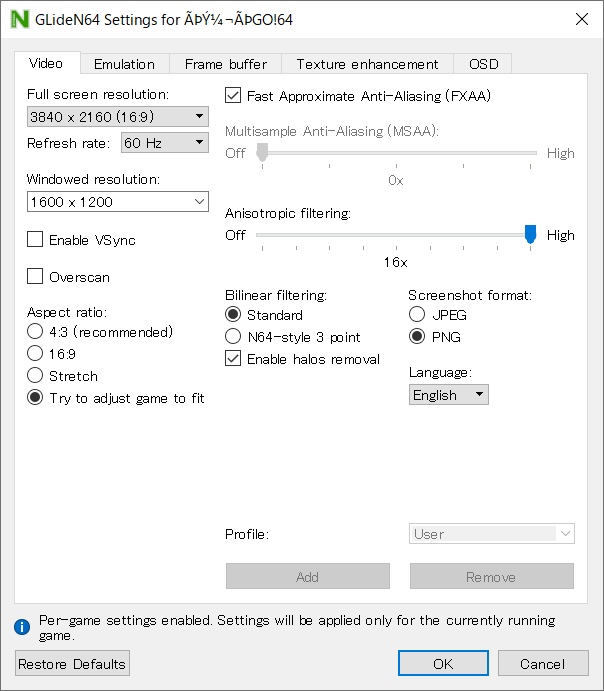Toggle the Overscan checkbox
This screenshot has height=691, width=604.
pos(36,277)
